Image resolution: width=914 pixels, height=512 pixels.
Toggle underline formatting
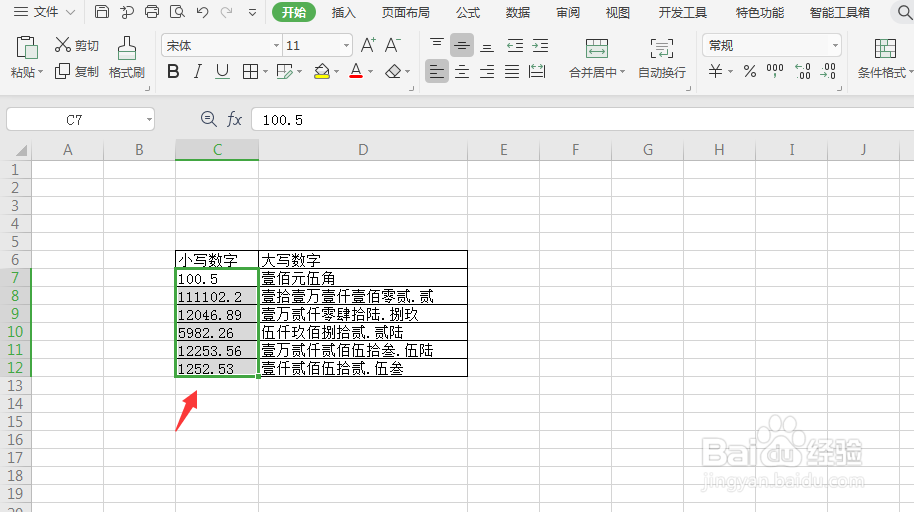tap(222, 72)
